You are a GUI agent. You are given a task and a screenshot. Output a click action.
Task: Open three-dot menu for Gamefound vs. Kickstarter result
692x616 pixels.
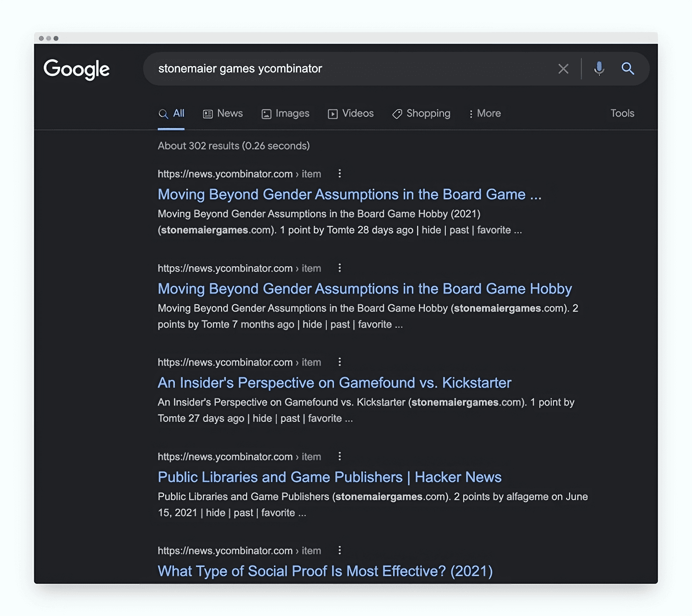(x=340, y=362)
